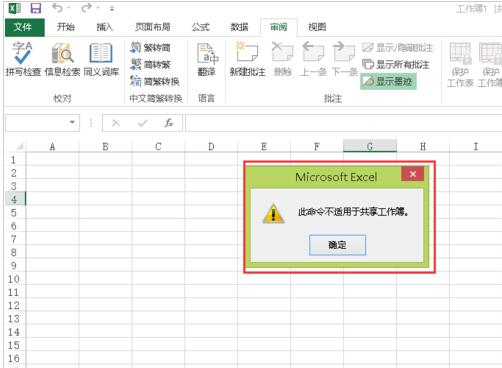
Task: Select column A header
Action: 52,146
